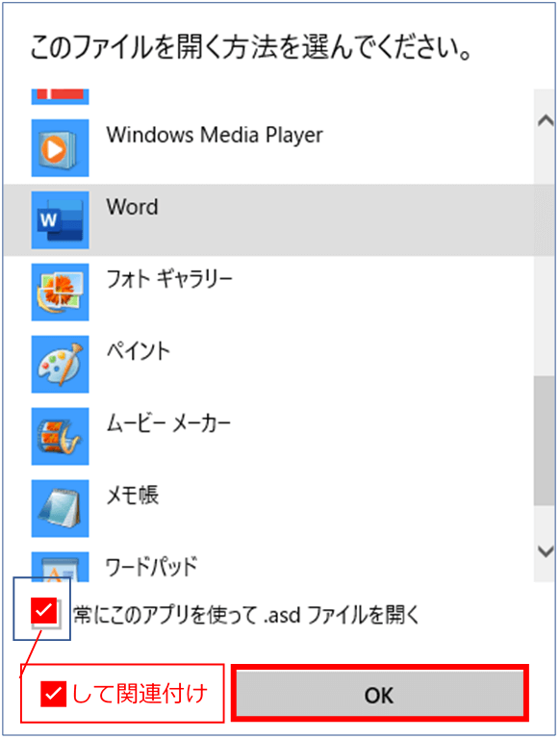Click the ペイント text label
This screenshot has width=560, height=739.
(138, 350)
